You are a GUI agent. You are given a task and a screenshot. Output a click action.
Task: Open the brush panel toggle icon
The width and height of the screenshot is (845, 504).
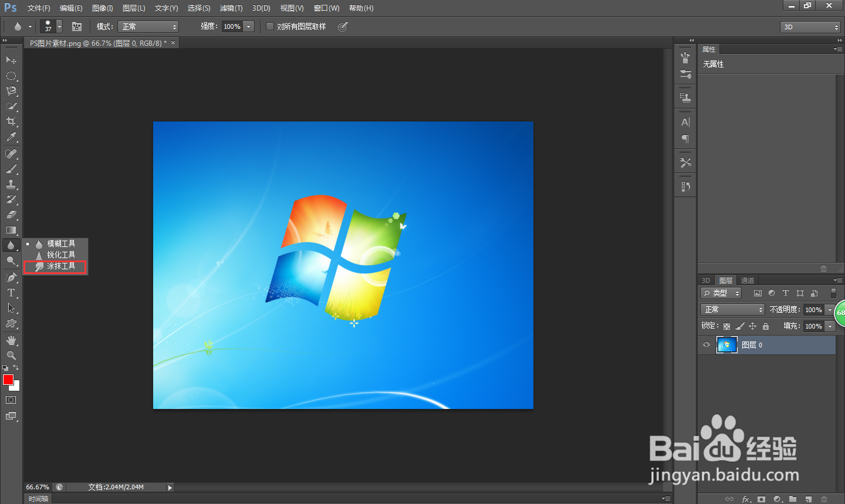(x=77, y=26)
